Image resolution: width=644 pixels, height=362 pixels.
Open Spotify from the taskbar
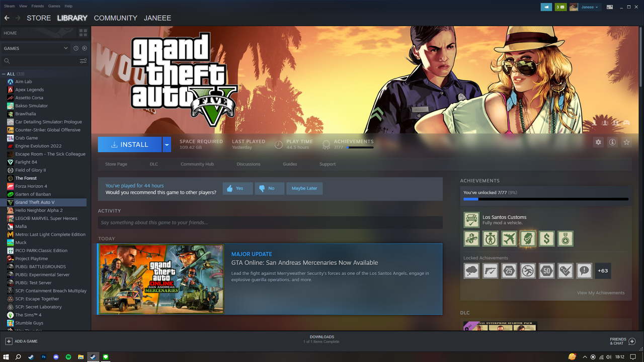(x=68, y=357)
